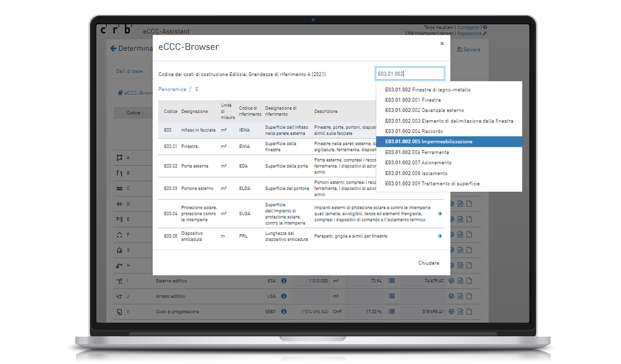Click info icon beside SSBT code
The height and width of the screenshot is (364, 621).
coord(284,312)
